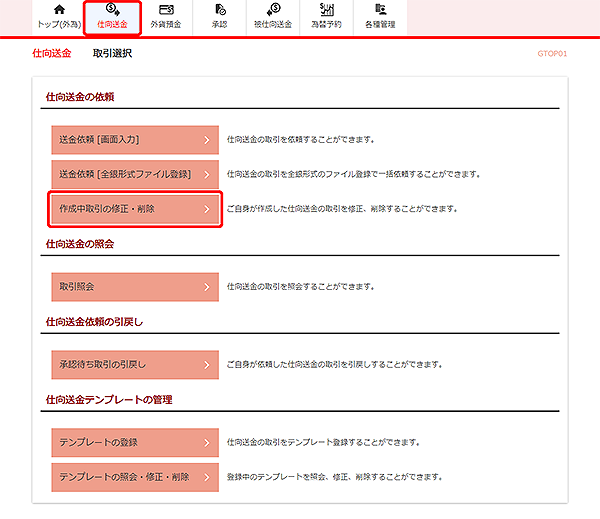This screenshot has height=519, width=600.
Task: Open テンプレートの照会・修正・削除 button
Action: click(x=135, y=477)
